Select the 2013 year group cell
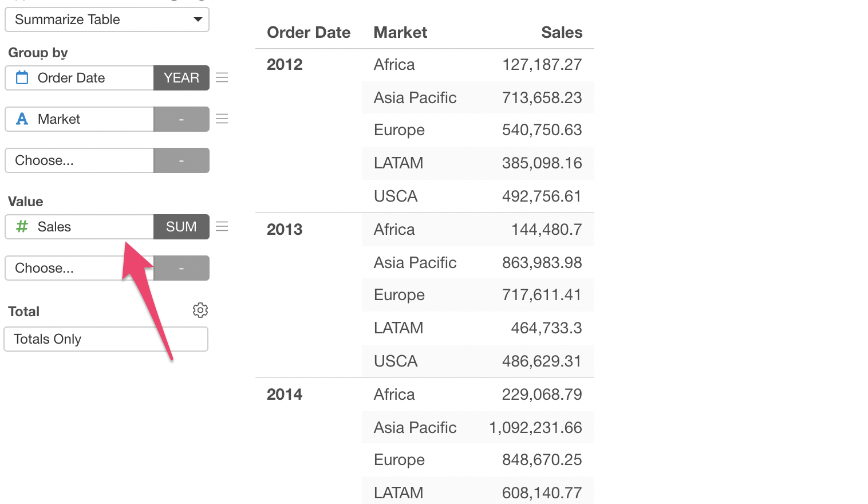868x504 pixels. click(285, 230)
